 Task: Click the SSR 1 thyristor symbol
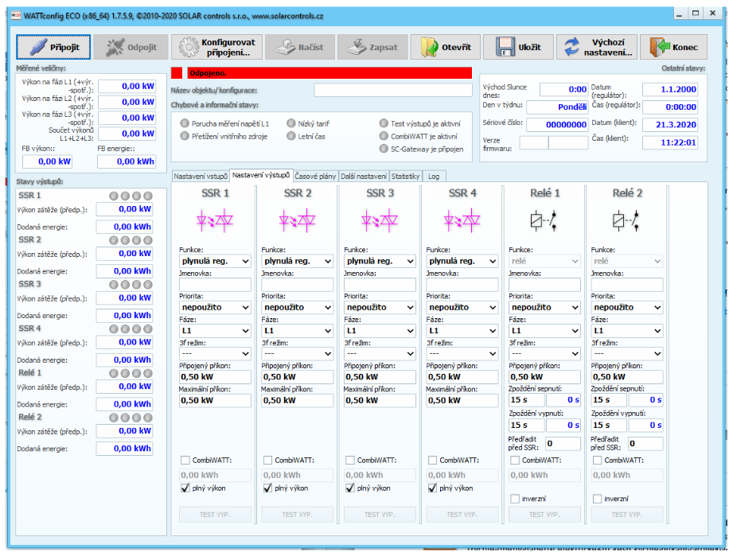215,220
